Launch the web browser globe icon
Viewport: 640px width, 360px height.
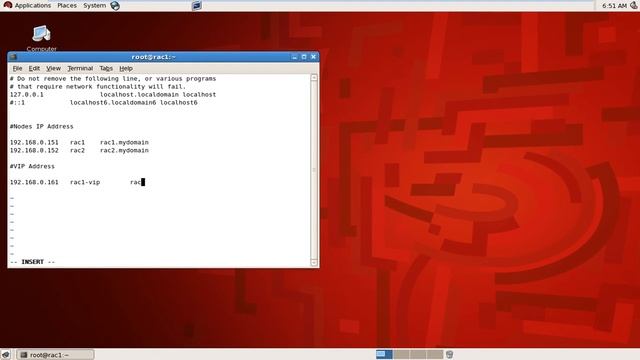[x=115, y=5]
